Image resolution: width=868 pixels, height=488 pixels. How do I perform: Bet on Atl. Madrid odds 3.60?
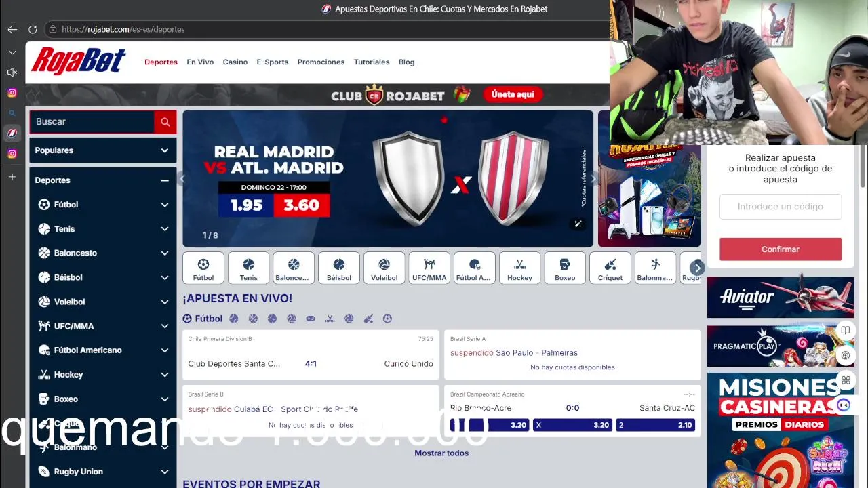[302, 205]
